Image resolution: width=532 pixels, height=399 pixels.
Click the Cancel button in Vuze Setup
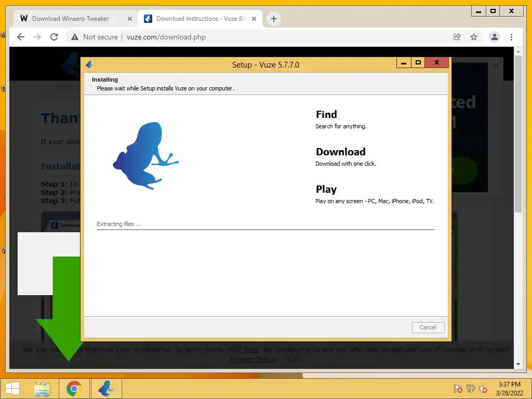428,327
